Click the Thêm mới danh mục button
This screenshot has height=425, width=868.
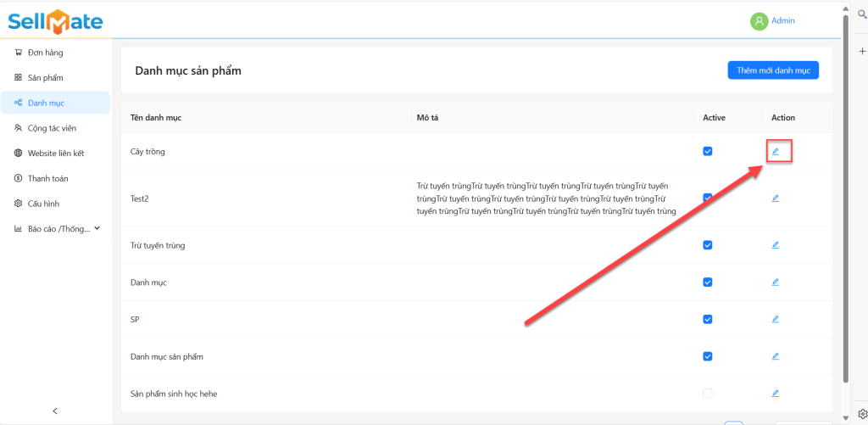point(773,70)
